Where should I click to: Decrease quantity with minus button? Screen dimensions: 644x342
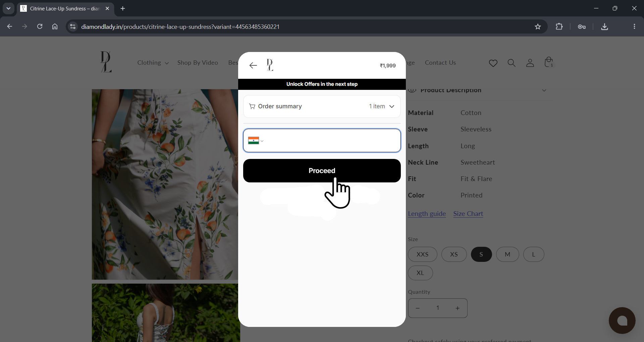[418, 308]
